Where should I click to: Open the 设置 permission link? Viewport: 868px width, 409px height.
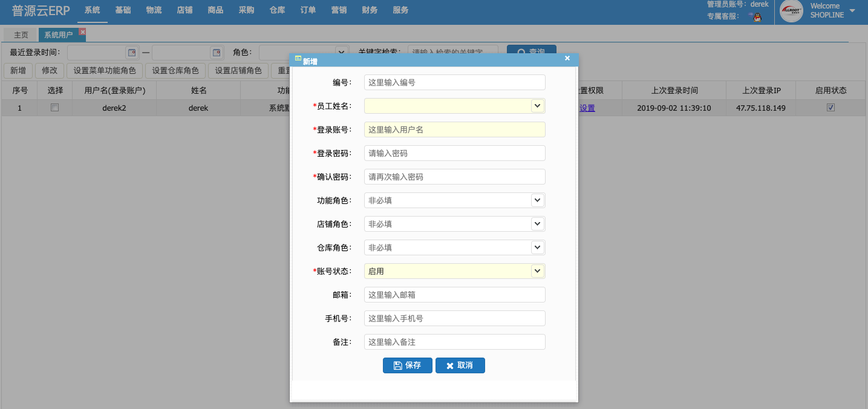(587, 108)
